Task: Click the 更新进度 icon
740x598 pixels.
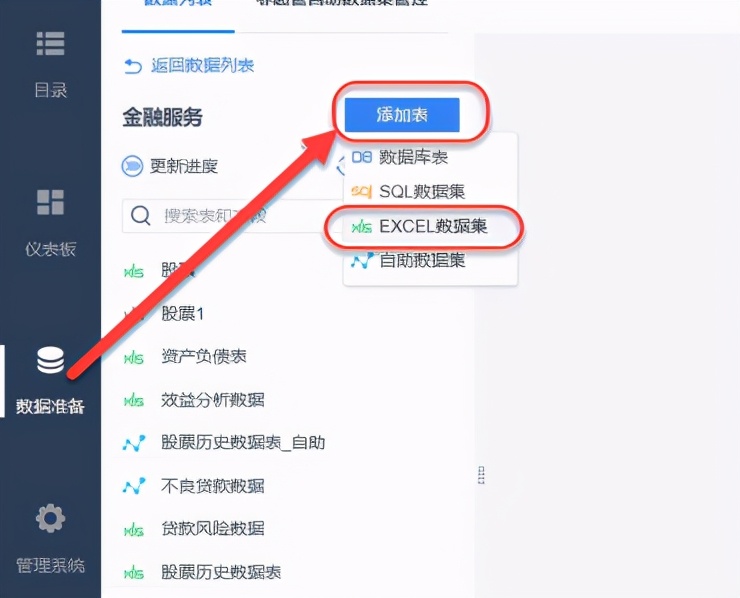Action: 132,166
